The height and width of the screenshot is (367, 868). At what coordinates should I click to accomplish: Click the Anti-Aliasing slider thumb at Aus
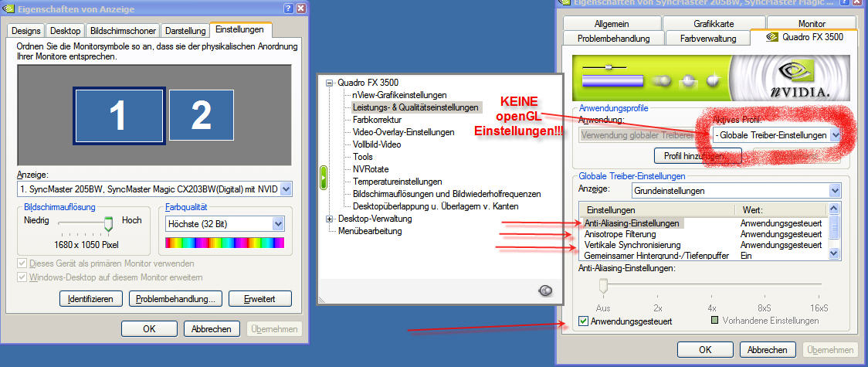point(603,286)
